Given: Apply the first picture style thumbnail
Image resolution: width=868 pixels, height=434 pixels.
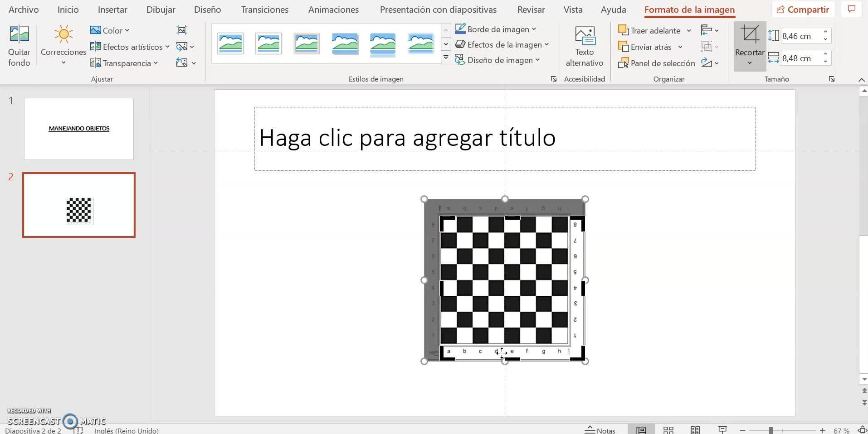Looking at the screenshot, I should pos(230,43).
